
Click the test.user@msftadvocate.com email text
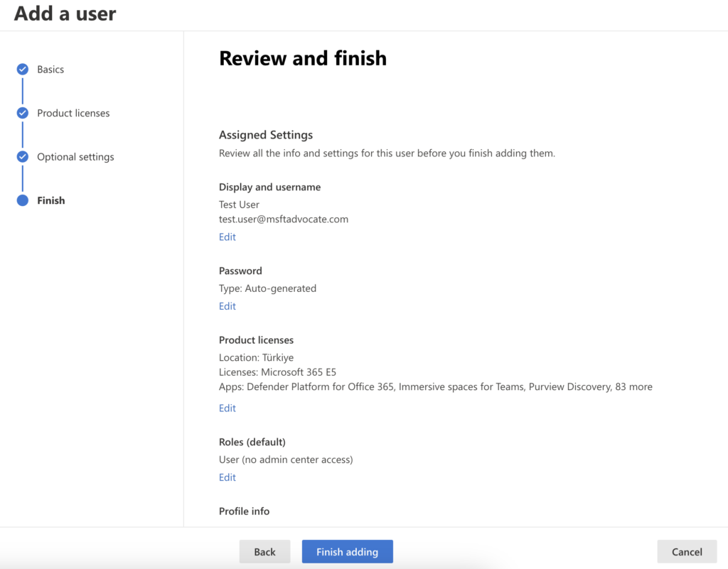coord(284,220)
